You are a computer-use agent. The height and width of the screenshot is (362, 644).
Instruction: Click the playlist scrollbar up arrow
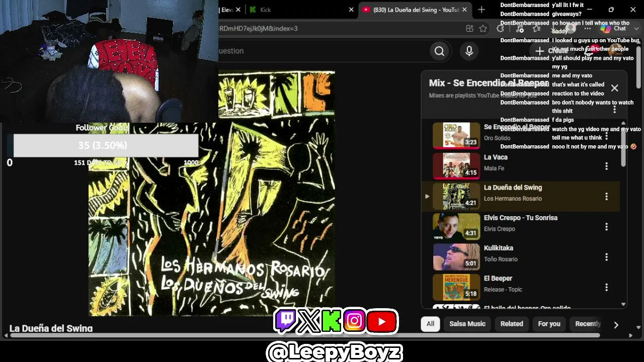[x=623, y=124]
